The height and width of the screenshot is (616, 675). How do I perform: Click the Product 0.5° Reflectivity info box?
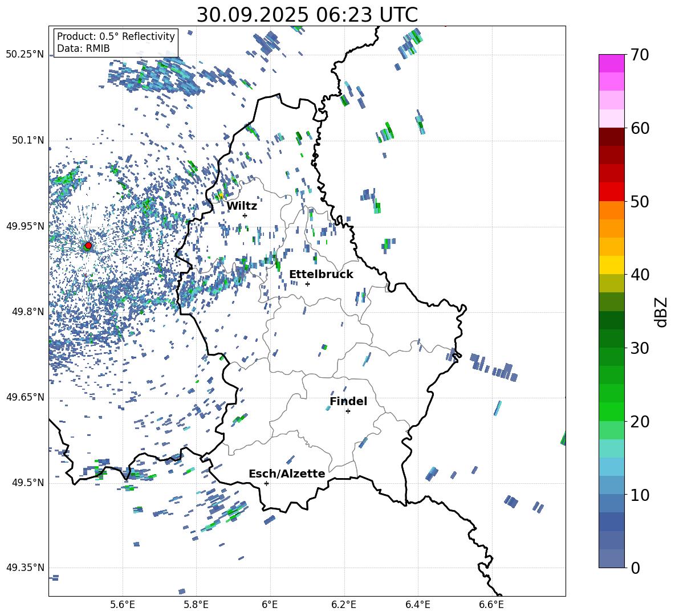coord(116,43)
